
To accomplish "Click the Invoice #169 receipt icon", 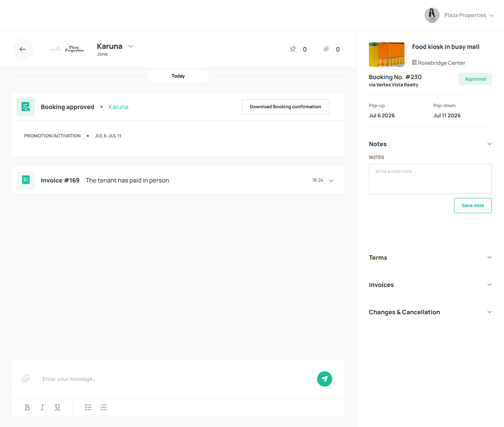I will [x=26, y=180].
